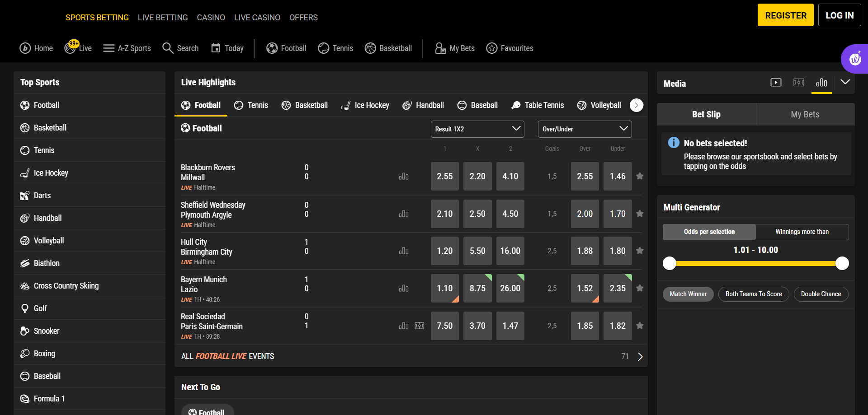Select Golf in Top Sports sidebar
The width and height of the screenshot is (868, 415).
[x=90, y=308]
